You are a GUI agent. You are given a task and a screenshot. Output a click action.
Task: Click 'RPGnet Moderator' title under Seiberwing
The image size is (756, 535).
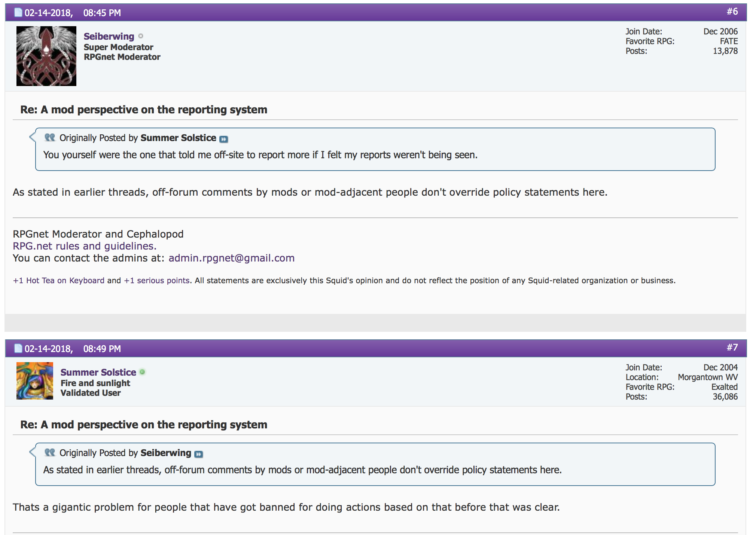(x=122, y=57)
